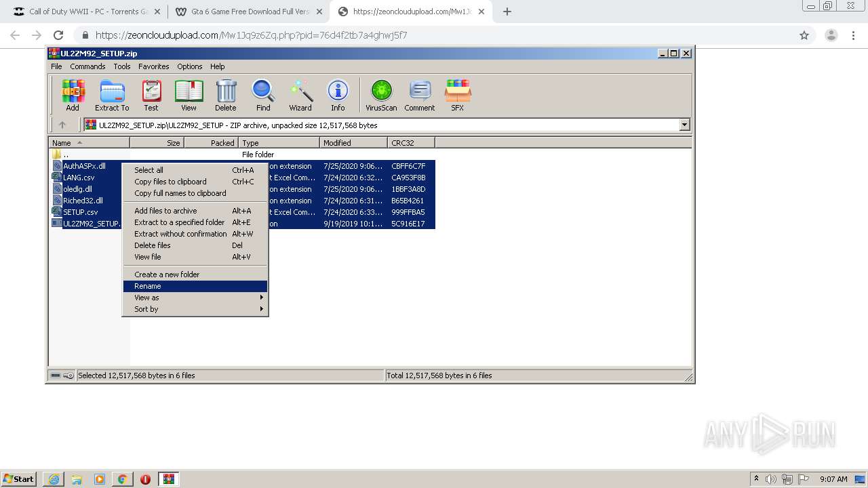Click the drive icon in WinRAR status bar
The image size is (868, 488).
56,375
